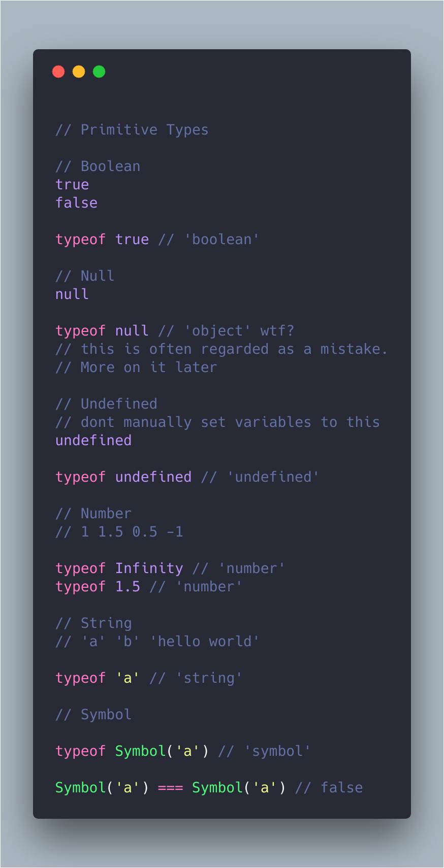Click the "// 'boolean'" result comment
Viewport: 444px width, 868px height.
point(208,240)
